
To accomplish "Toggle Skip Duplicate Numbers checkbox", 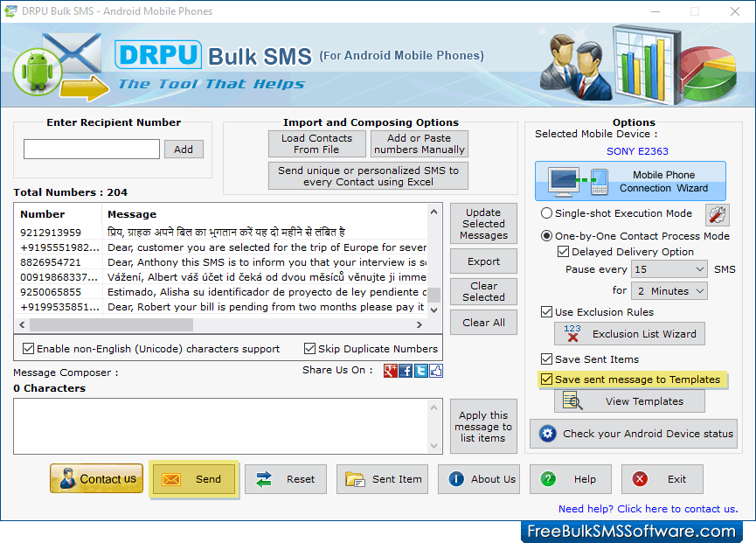I will pyautogui.click(x=310, y=349).
